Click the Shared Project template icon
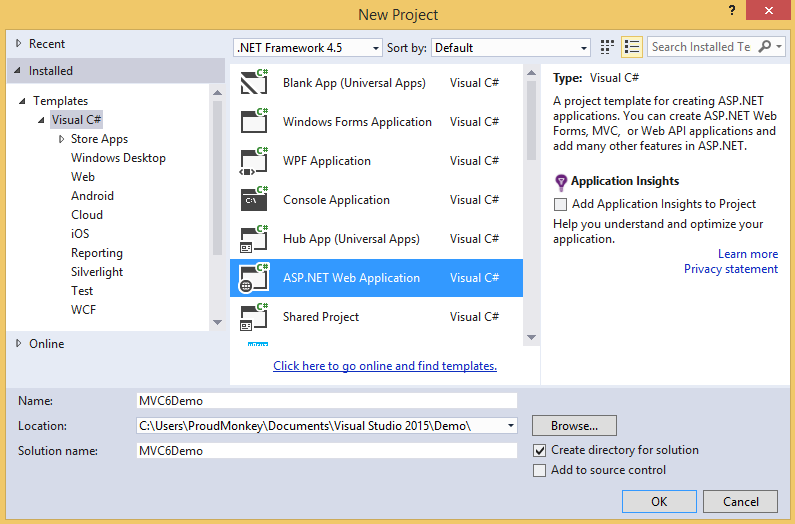795x524 pixels. [x=254, y=317]
